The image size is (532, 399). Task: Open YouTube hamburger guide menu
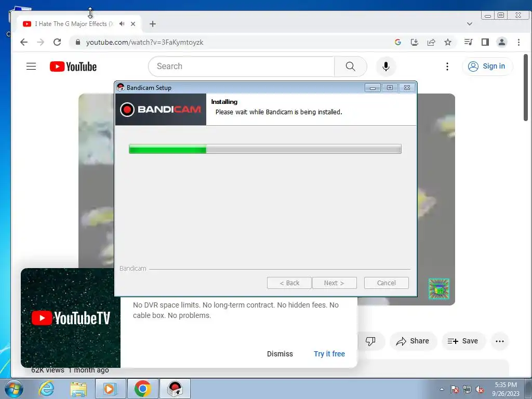click(31, 66)
